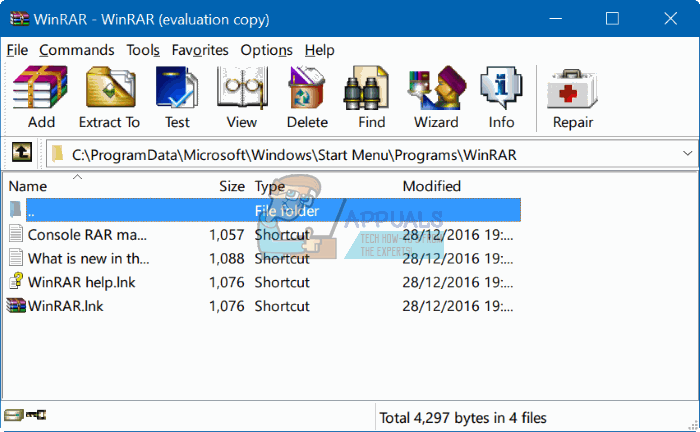700x432 pixels.
Task: Run the Test archive tool
Action: (x=177, y=87)
